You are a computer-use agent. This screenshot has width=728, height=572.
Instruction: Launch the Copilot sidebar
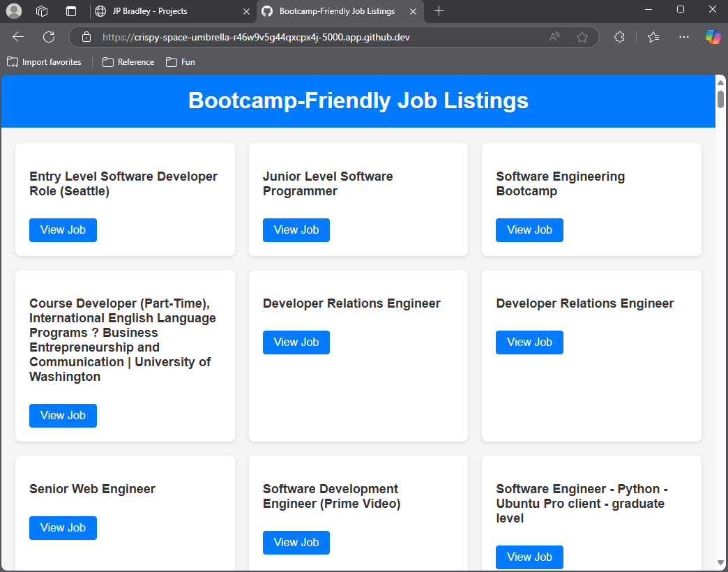[713, 37]
